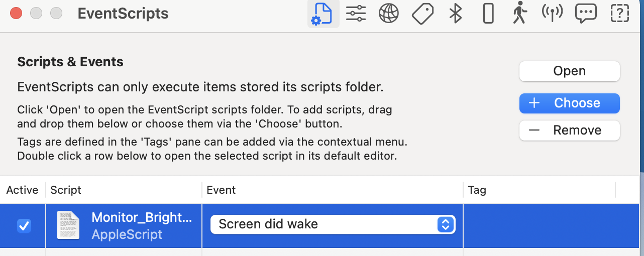
Task: Open the Scripts & Events pane icon
Action: (x=323, y=14)
